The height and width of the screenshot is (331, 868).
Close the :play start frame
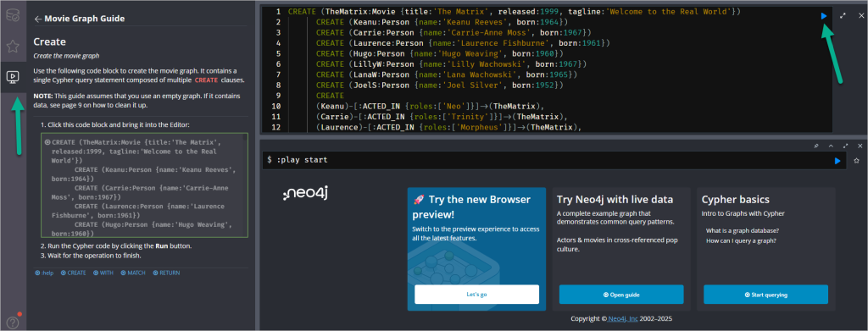coord(860,146)
